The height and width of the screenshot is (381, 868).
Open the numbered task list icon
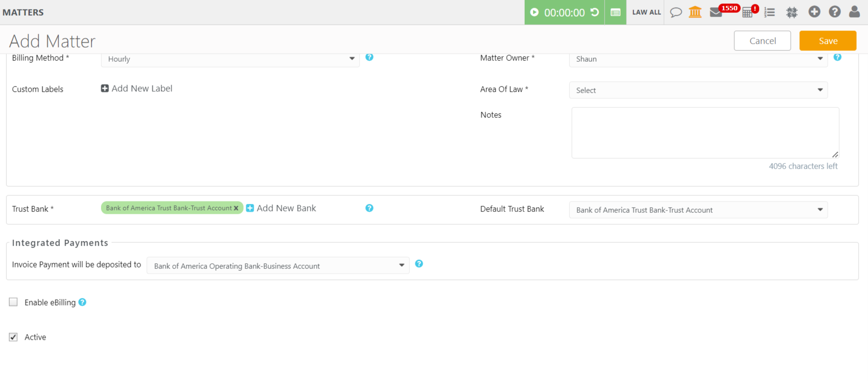click(770, 12)
